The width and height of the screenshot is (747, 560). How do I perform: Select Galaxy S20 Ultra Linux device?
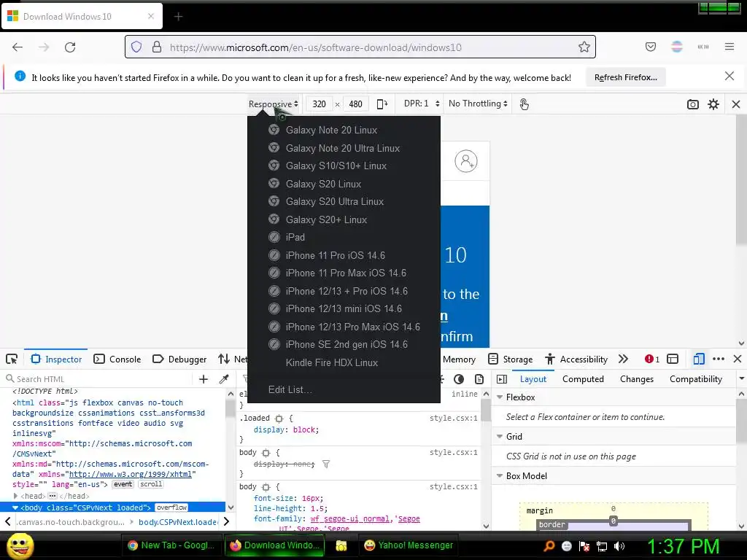[x=344, y=201]
